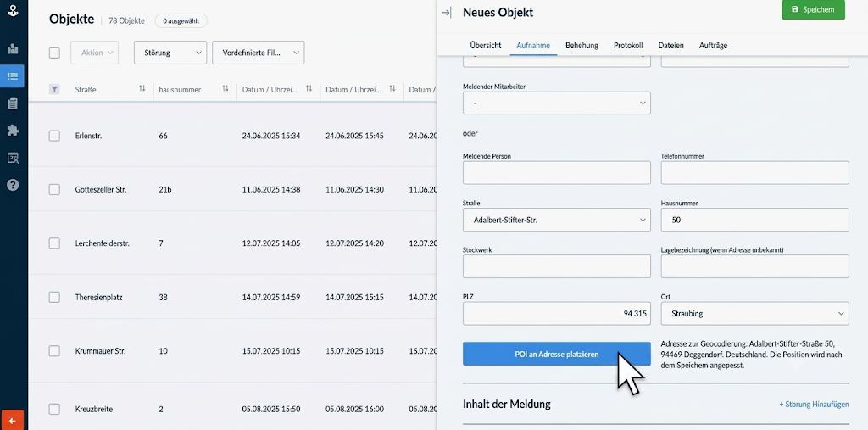The image size is (868, 430).
Task: Open the puzzle plugin icon in sidebar
Action: coord(13,131)
